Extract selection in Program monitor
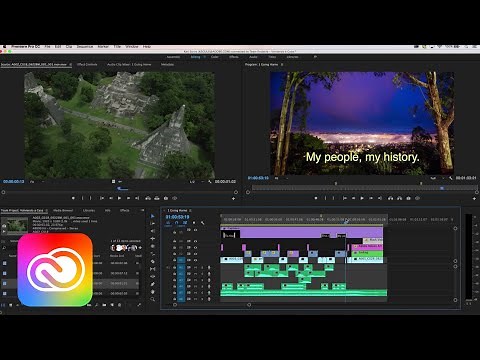This screenshot has width=480, height=360. click(399, 198)
